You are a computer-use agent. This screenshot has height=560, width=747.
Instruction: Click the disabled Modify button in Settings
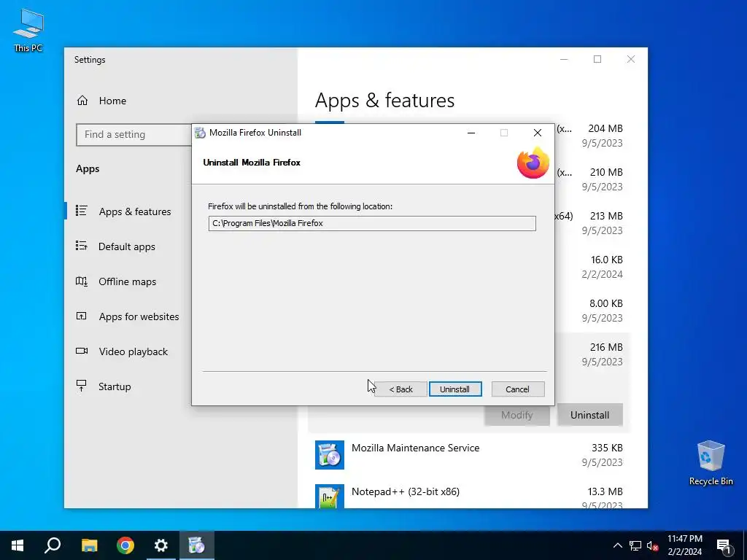(517, 415)
